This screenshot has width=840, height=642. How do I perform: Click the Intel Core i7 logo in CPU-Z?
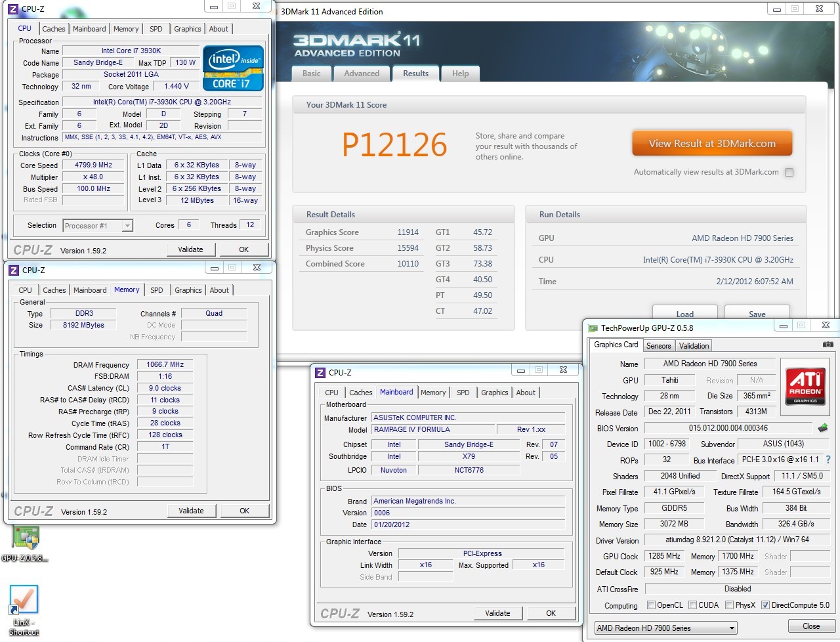233,68
